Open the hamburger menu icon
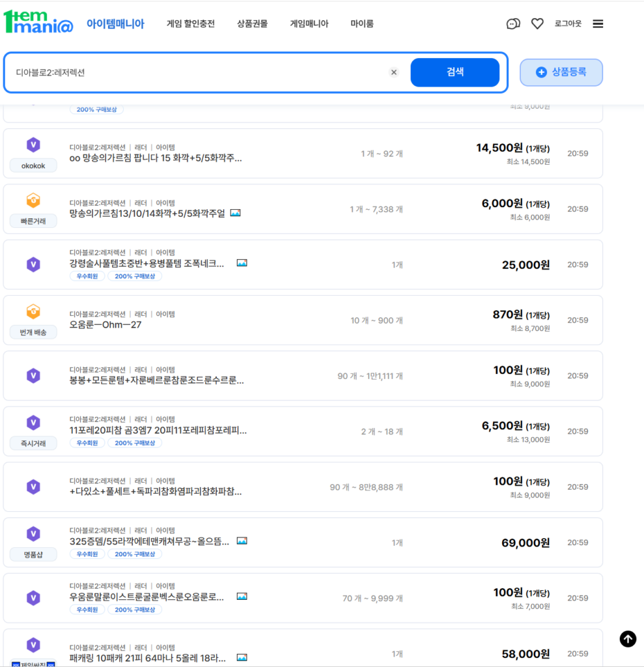The image size is (644, 667). click(x=598, y=24)
